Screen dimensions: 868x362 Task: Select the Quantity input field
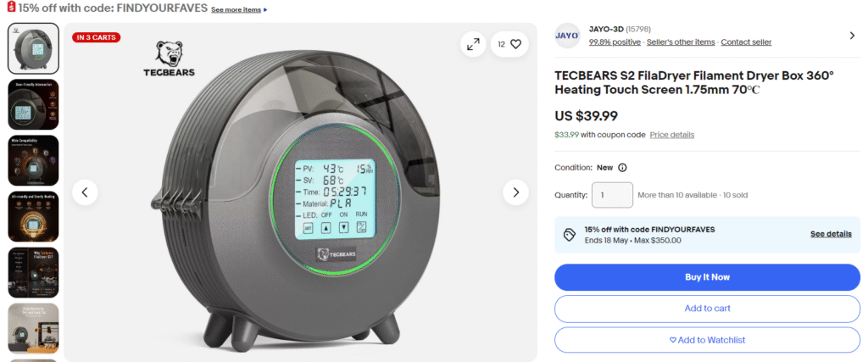(612, 195)
